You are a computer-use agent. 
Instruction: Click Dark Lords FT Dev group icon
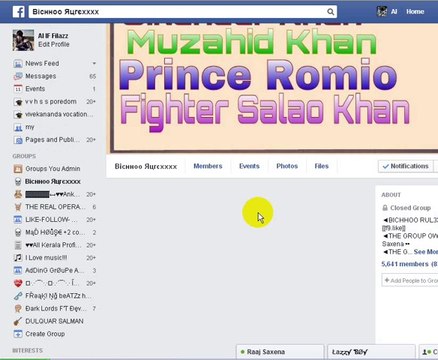(x=18, y=309)
